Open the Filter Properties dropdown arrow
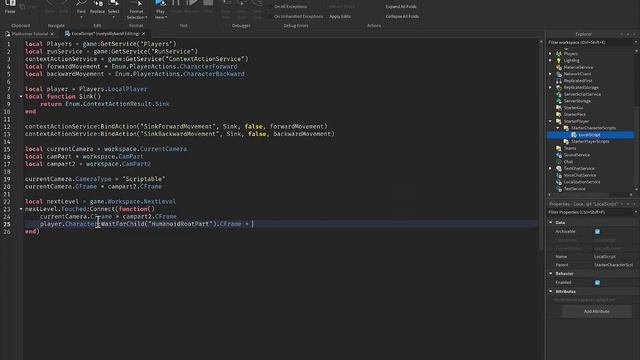 pos(636,212)
